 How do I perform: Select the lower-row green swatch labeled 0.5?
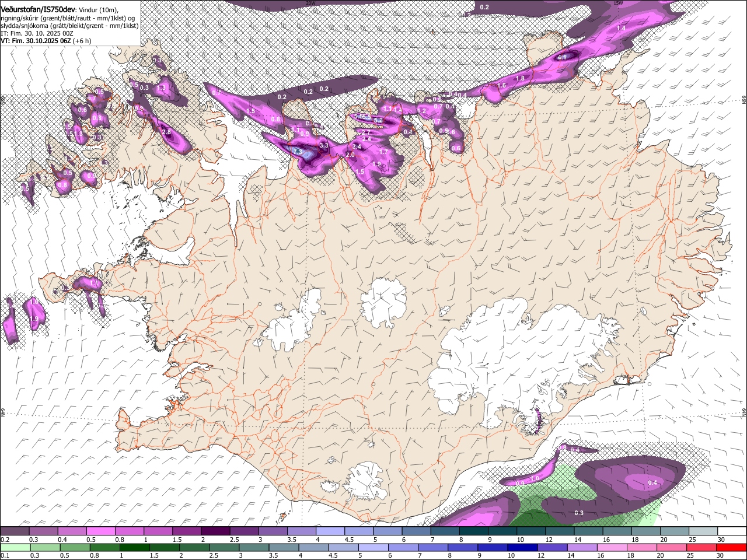(x=75, y=547)
